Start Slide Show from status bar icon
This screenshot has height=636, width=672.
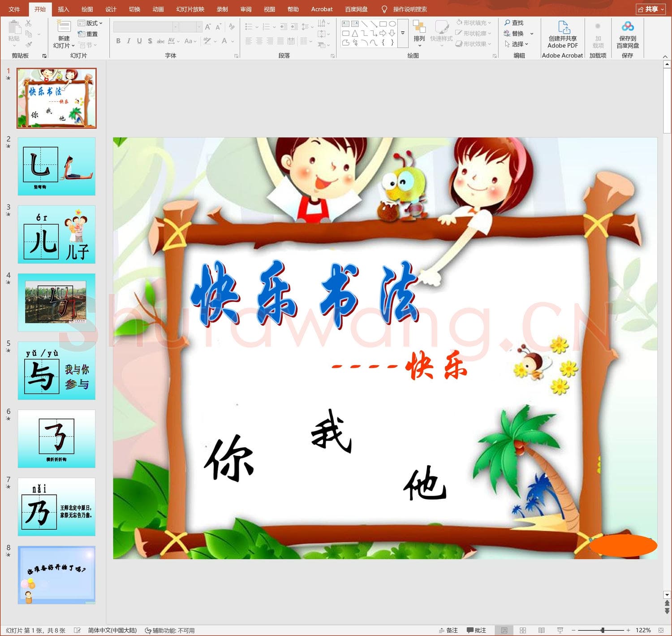(560, 630)
